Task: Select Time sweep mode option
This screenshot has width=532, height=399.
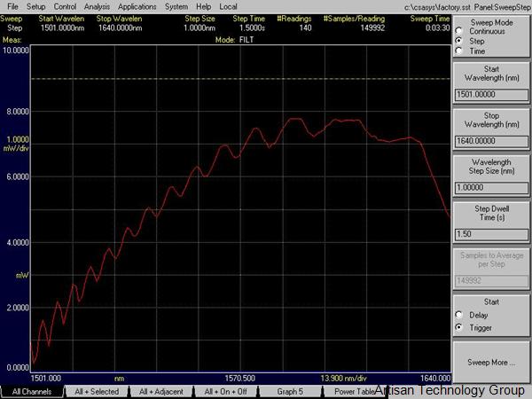Action: click(458, 51)
